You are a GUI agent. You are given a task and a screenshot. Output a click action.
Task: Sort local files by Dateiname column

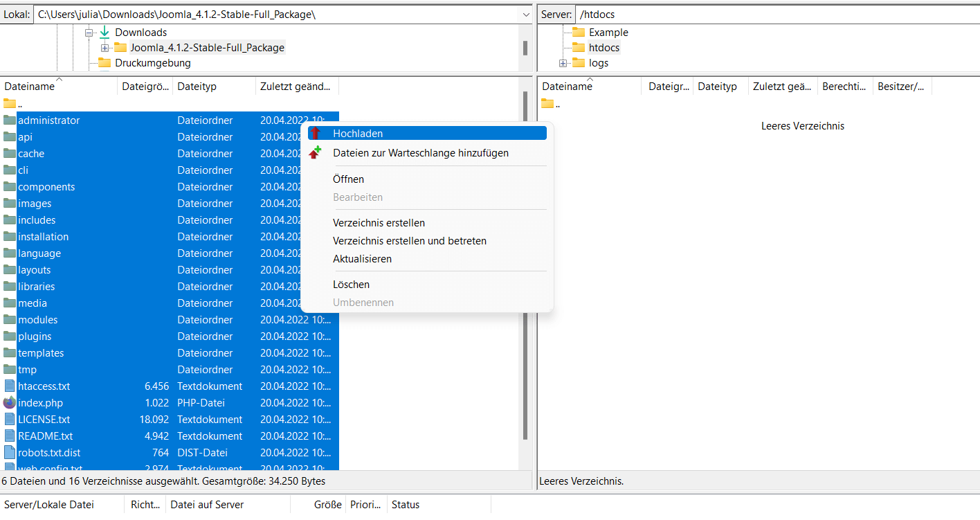59,87
